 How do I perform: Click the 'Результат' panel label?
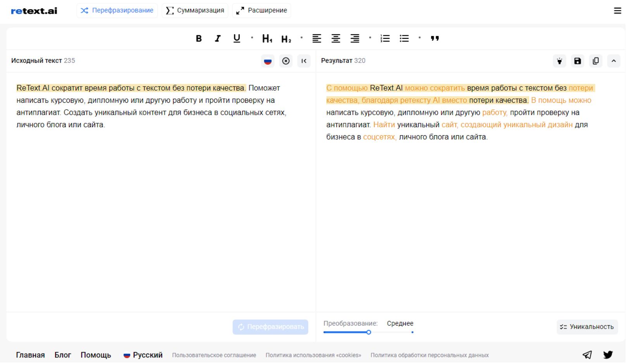tap(336, 60)
